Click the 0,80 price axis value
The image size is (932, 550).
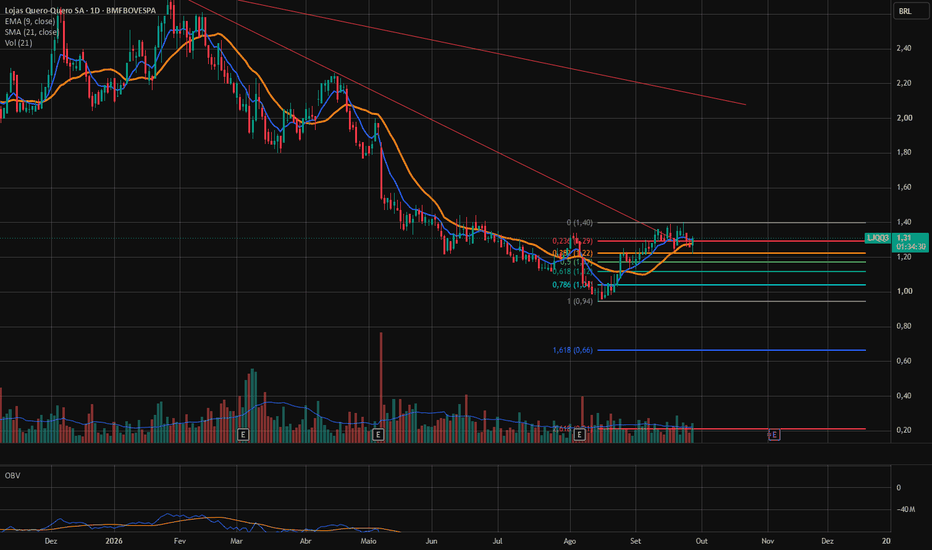tap(904, 326)
